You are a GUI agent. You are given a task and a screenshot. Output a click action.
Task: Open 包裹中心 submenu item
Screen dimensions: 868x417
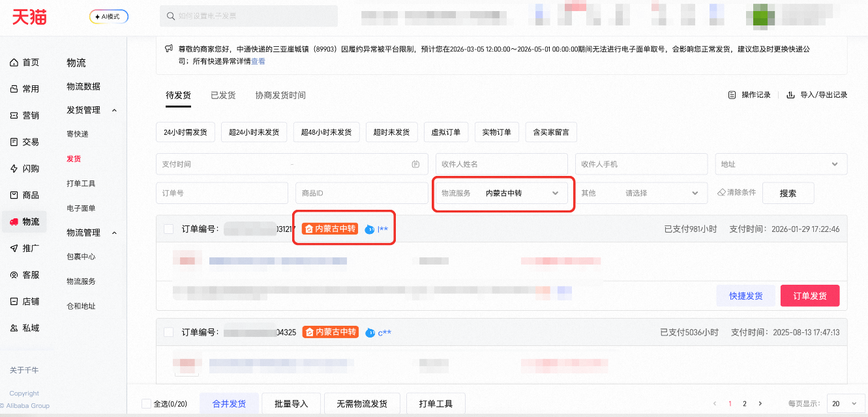click(x=81, y=257)
